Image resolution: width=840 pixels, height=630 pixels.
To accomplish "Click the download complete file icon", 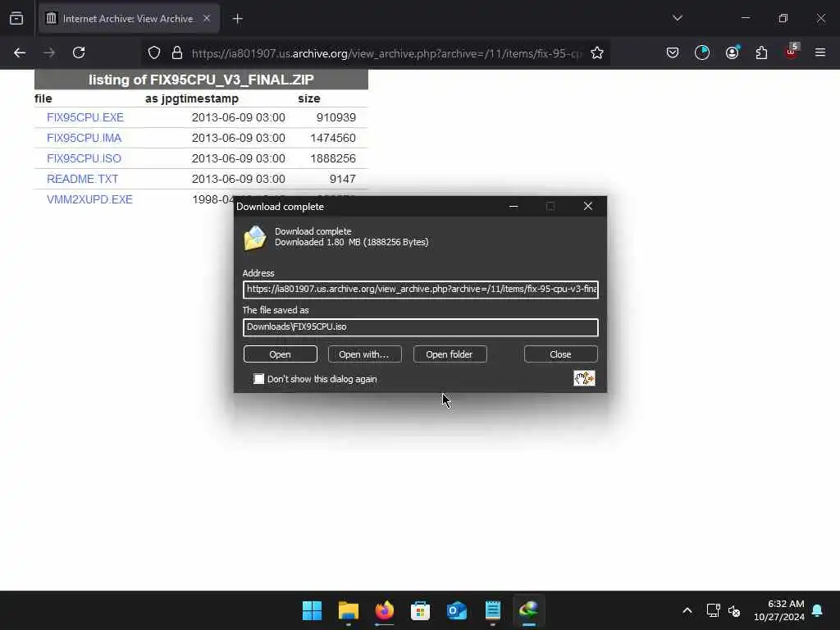I will (254, 237).
